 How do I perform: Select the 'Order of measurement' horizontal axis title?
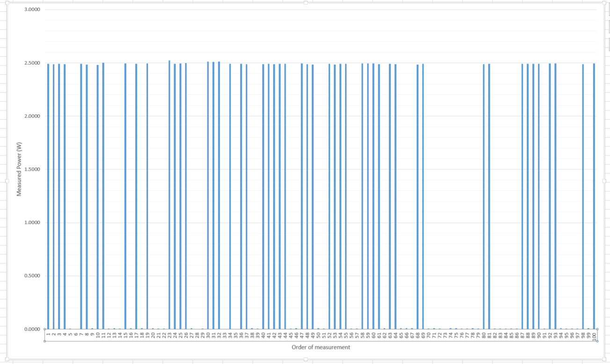321,347
